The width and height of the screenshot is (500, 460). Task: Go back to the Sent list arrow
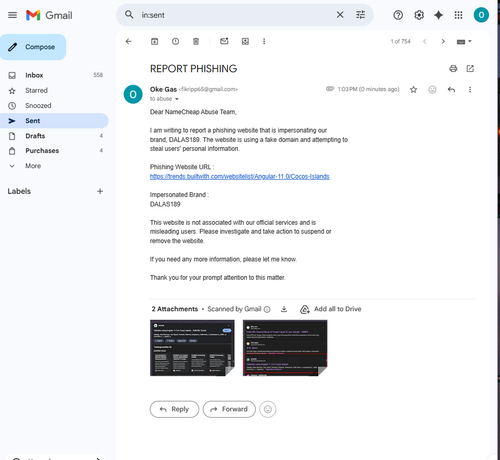[x=128, y=41]
